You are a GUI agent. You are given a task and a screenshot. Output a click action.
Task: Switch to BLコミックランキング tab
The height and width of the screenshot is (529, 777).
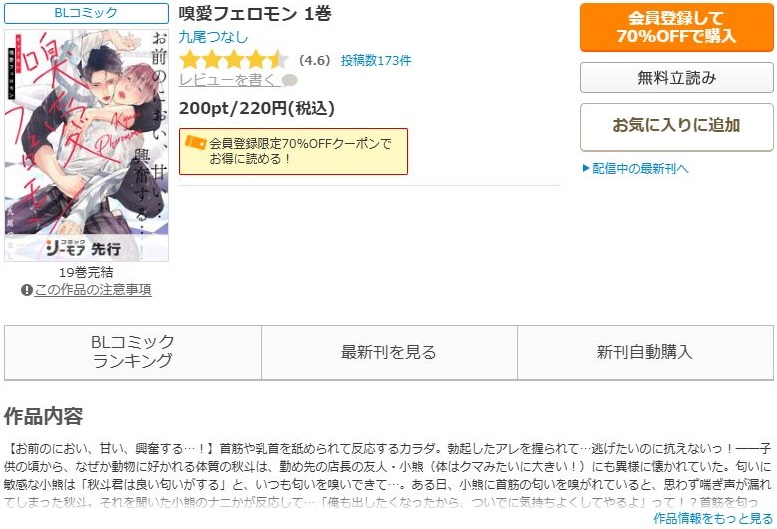coord(133,352)
